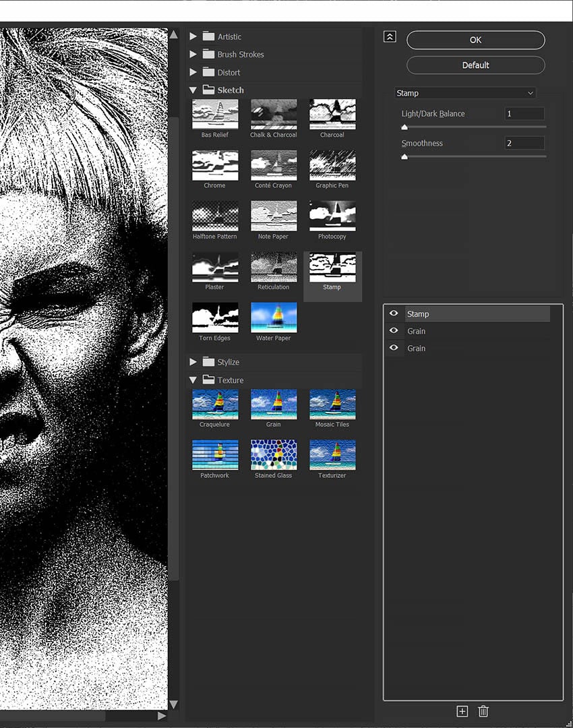Collapse the Sketch filter category

(193, 90)
